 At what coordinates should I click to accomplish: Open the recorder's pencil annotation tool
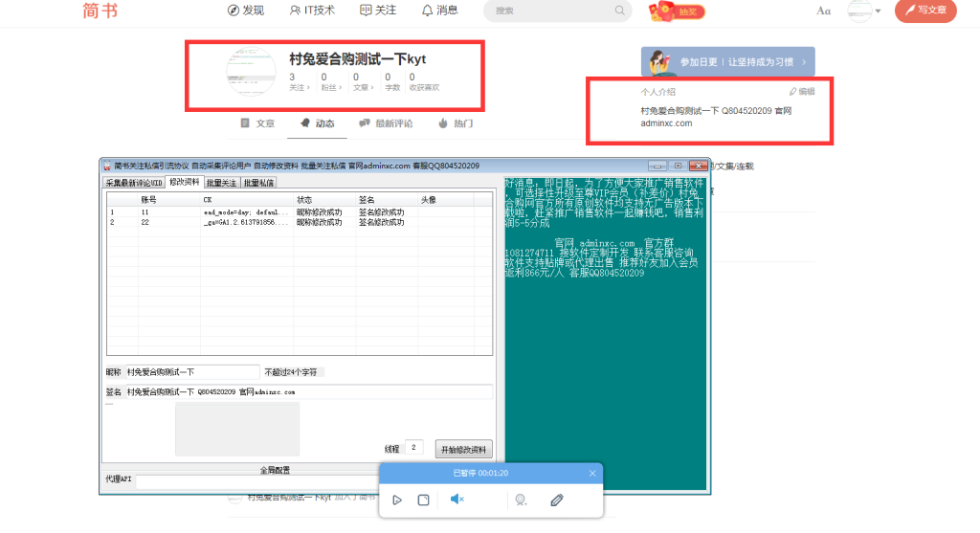(557, 500)
